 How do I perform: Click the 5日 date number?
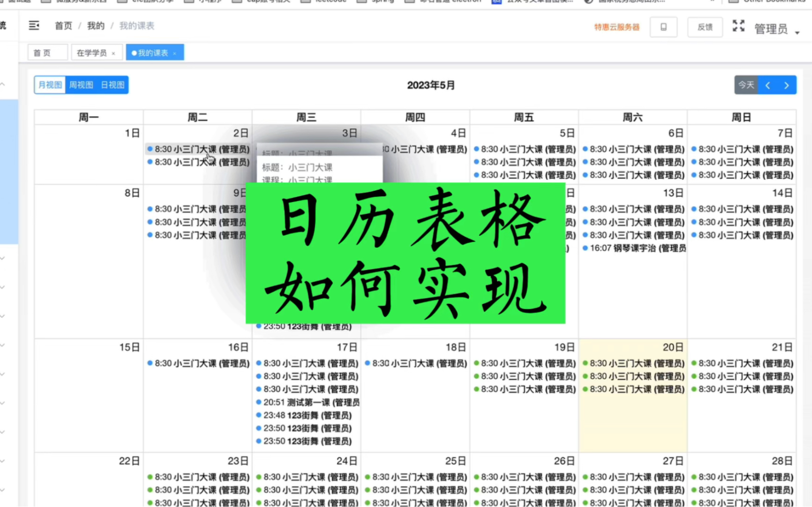pyautogui.click(x=567, y=133)
